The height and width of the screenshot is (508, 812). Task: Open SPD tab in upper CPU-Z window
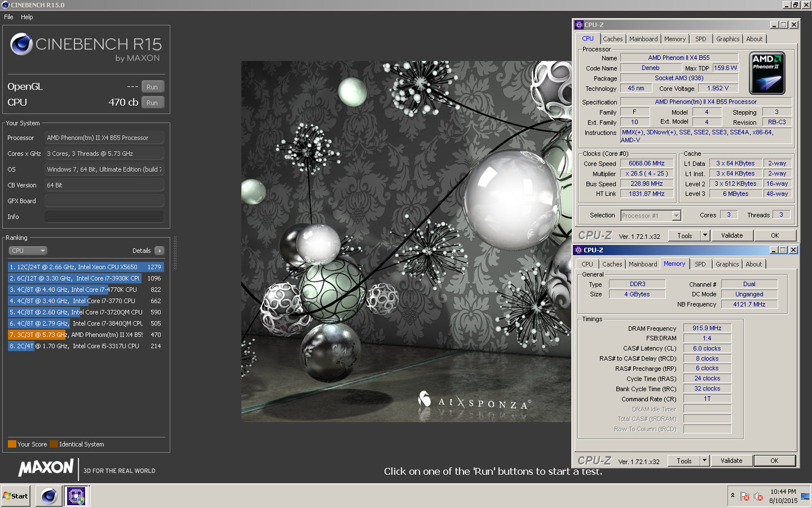point(701,39)
